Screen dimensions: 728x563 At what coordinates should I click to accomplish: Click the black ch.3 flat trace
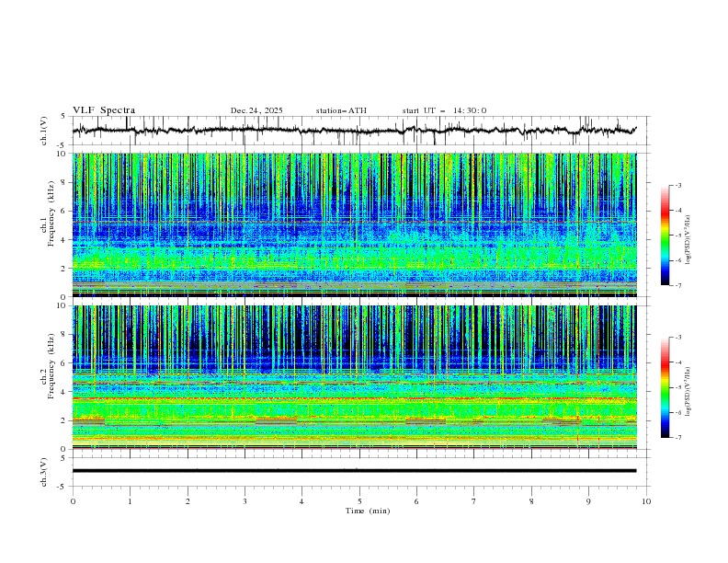point(354,471)
